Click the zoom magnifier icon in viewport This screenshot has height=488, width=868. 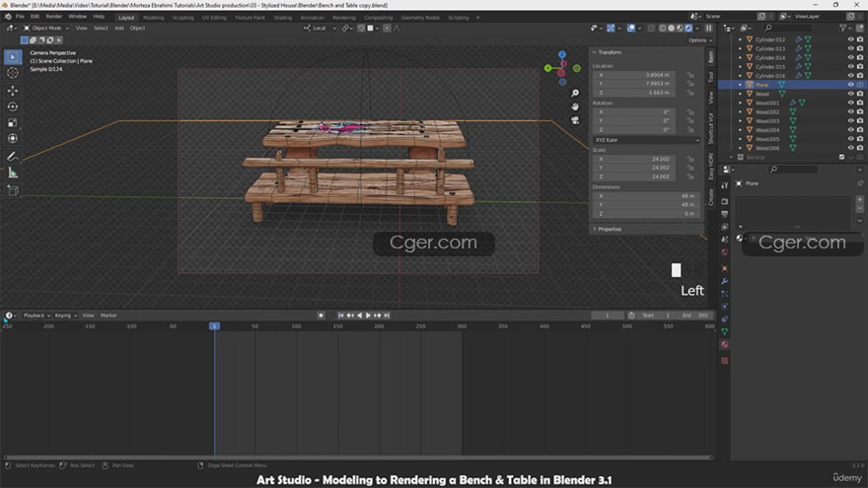tap(576, 92)
